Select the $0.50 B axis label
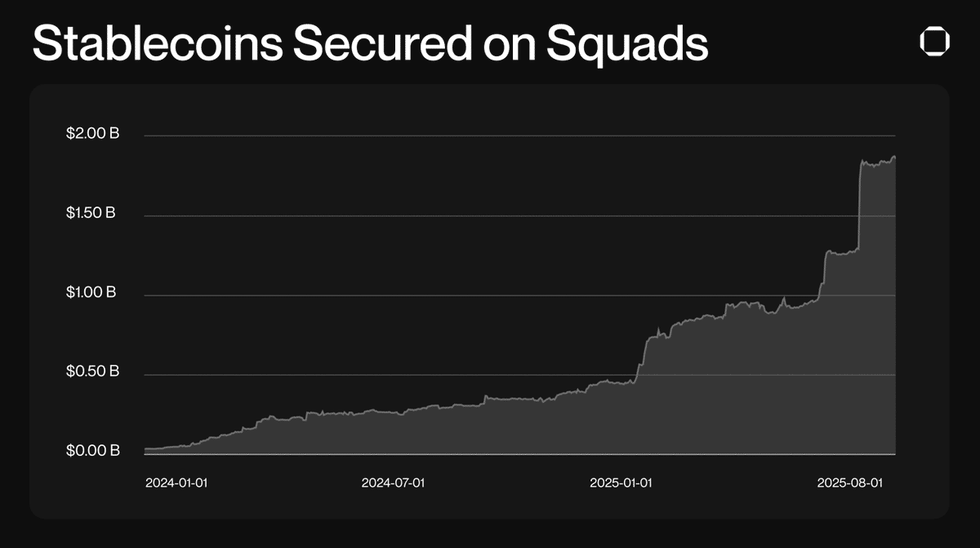This screenshot has width=980, height=548. 92,372
